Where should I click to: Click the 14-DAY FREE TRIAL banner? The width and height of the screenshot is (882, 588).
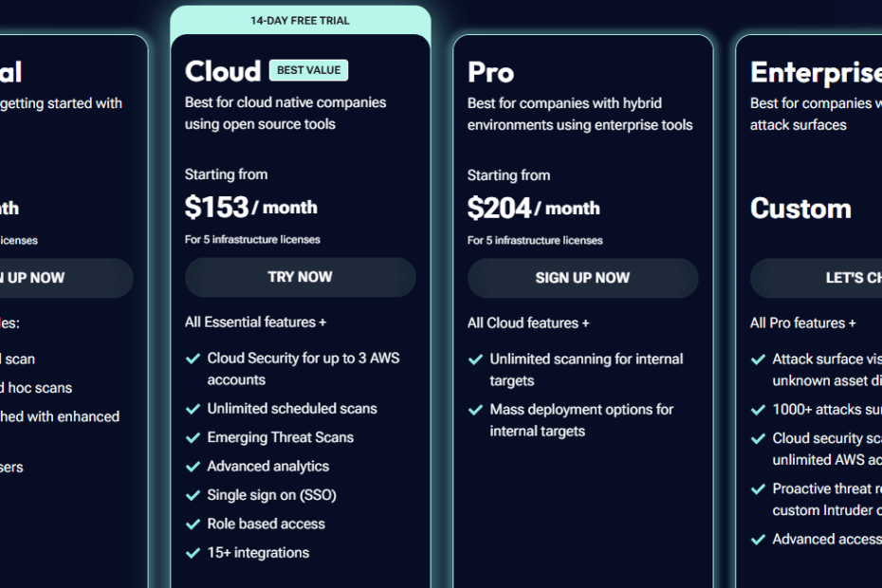[x=301, y=21]
